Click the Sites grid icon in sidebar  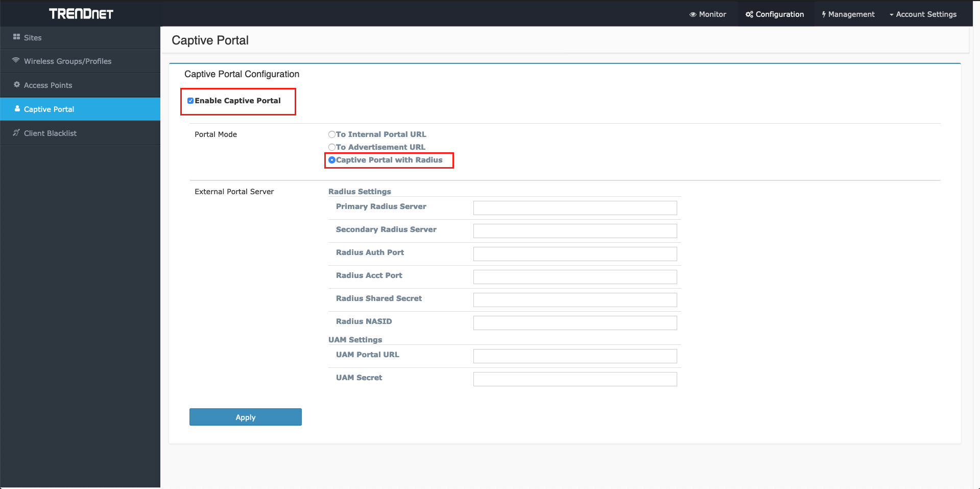17,37
